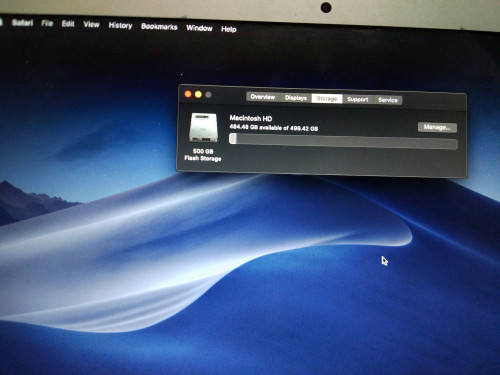The height and width of the screenshot is (375, 500).
Task: Click the Manage... button
Action: tap(437, 127)
